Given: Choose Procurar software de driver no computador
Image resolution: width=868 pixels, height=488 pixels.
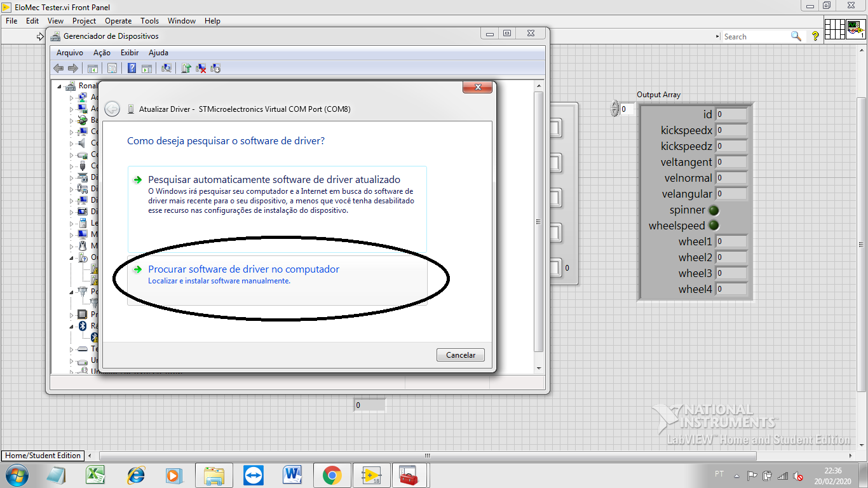Looking at the screenshot, I should pyautogui.click(x=277, y=280).
